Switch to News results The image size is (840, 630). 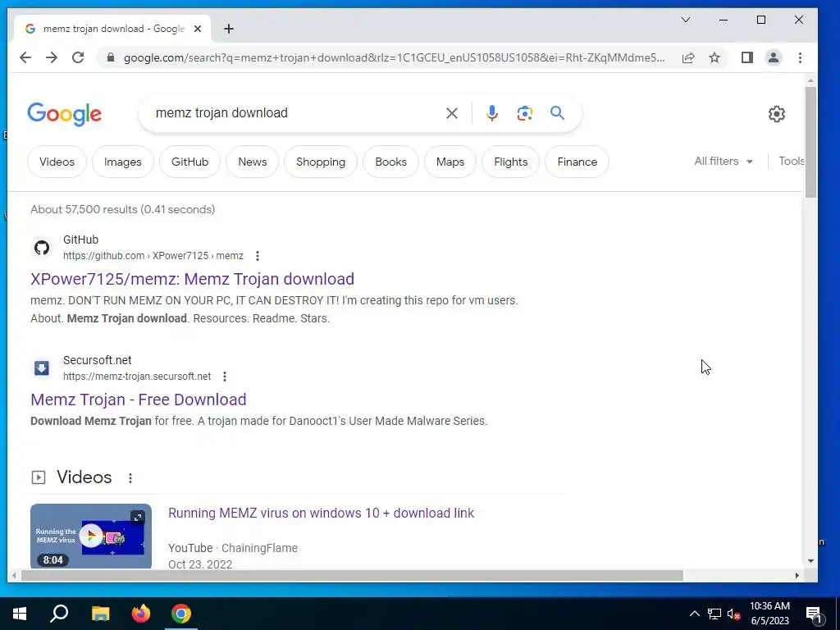coord(253,162)
